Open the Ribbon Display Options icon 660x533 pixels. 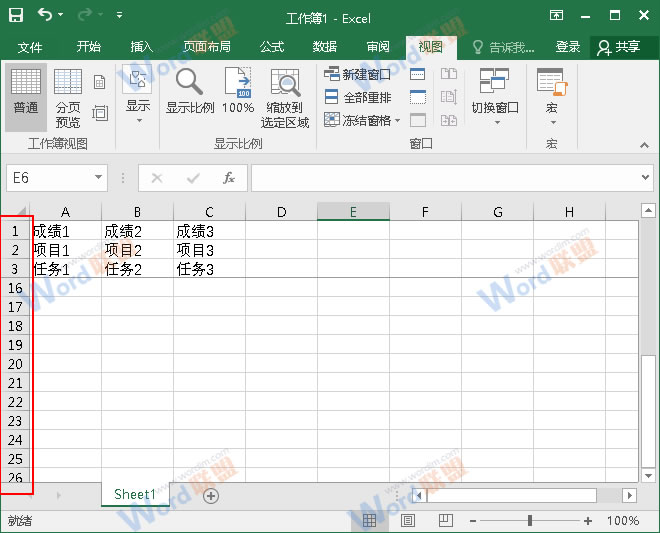[x=556, y=16]
